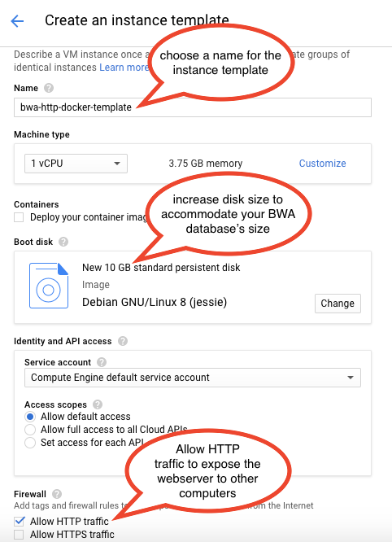Screen dimensions: 392x542
Task: Enable Deploy your container image checkbox
Action: 19,217
